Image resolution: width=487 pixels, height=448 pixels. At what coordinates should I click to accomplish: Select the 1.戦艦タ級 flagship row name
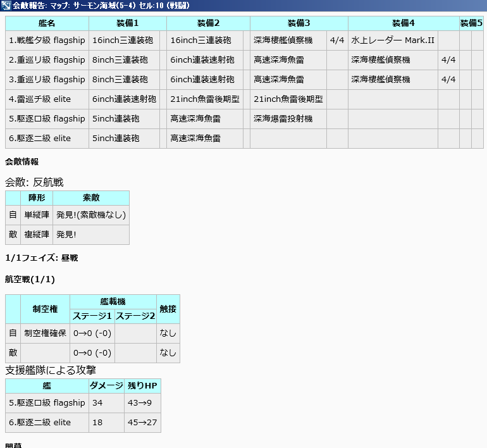coord(47,40)
